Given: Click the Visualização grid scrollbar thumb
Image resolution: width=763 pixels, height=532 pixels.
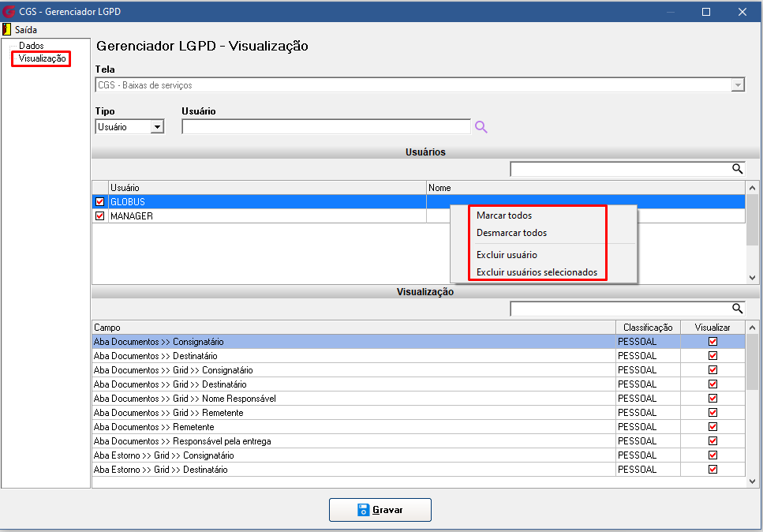Looking at the screenshot, I should [752, 362].
